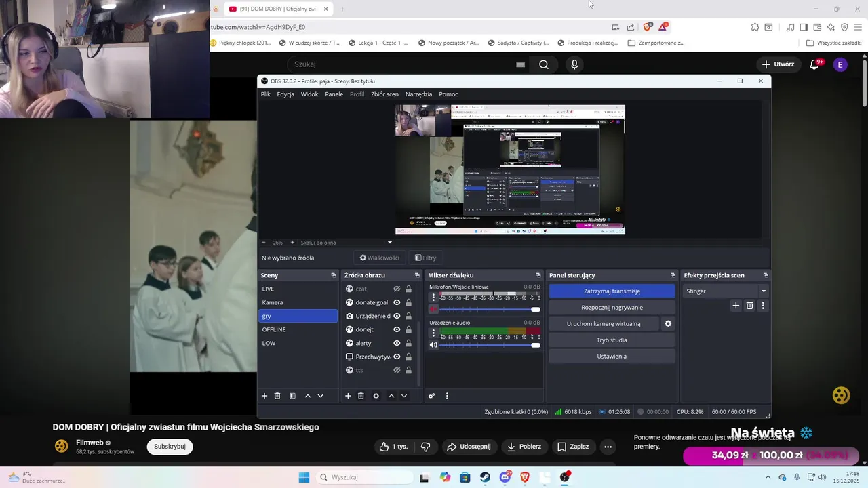Remove scene transition with trash icon
The height and width of the screenshot is (488, 868).
749,306
